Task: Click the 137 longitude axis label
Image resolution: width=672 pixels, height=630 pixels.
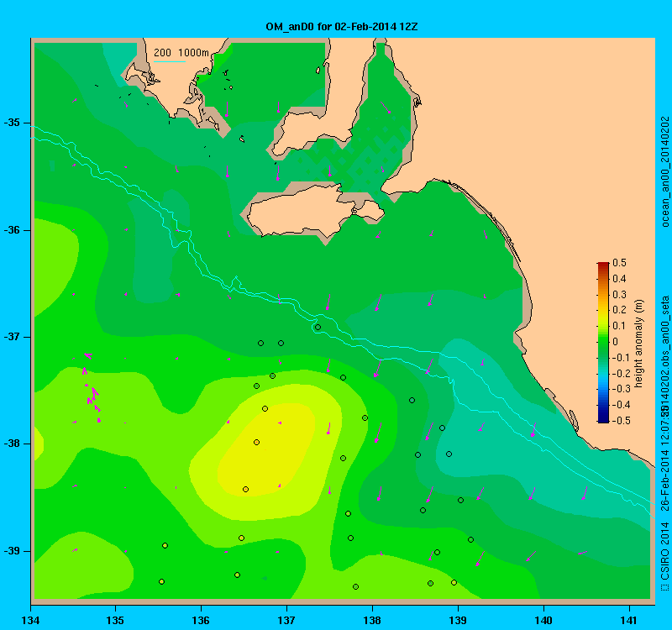Action: [286, 620]
